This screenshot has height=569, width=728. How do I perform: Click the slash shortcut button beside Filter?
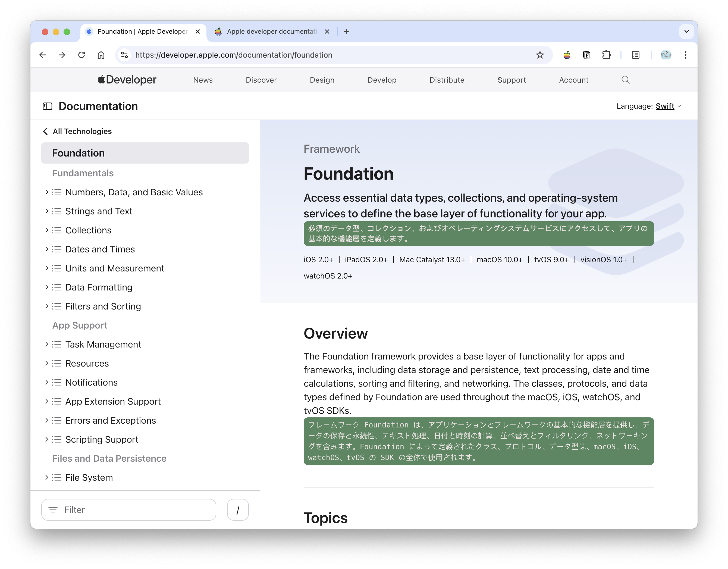(238, 510)
